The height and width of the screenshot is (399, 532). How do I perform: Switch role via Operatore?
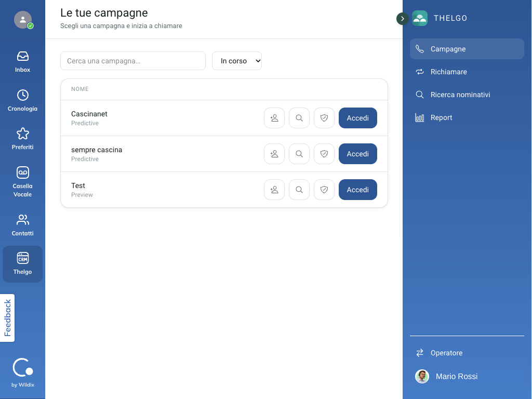[467, 353]
